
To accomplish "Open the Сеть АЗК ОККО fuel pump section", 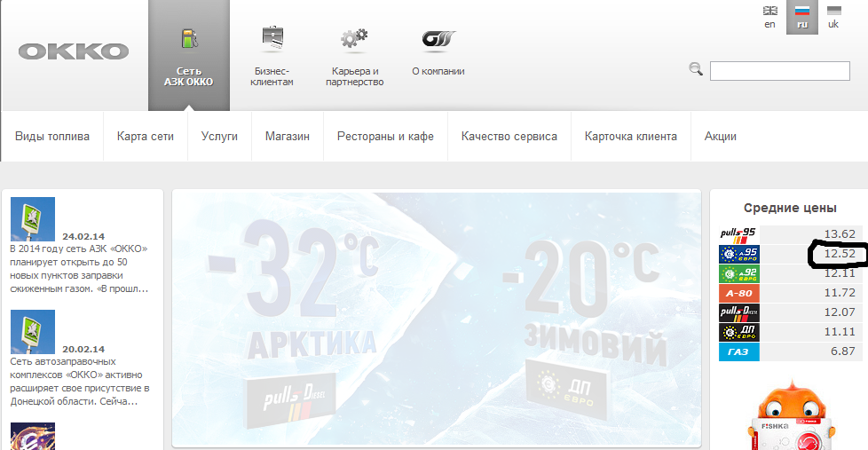I will [188, 55].
